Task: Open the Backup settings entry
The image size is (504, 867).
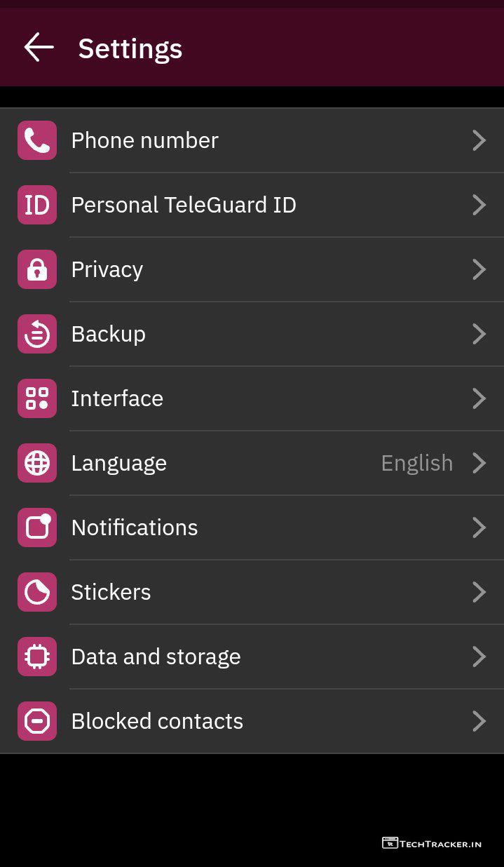Action: coord(109,334)
